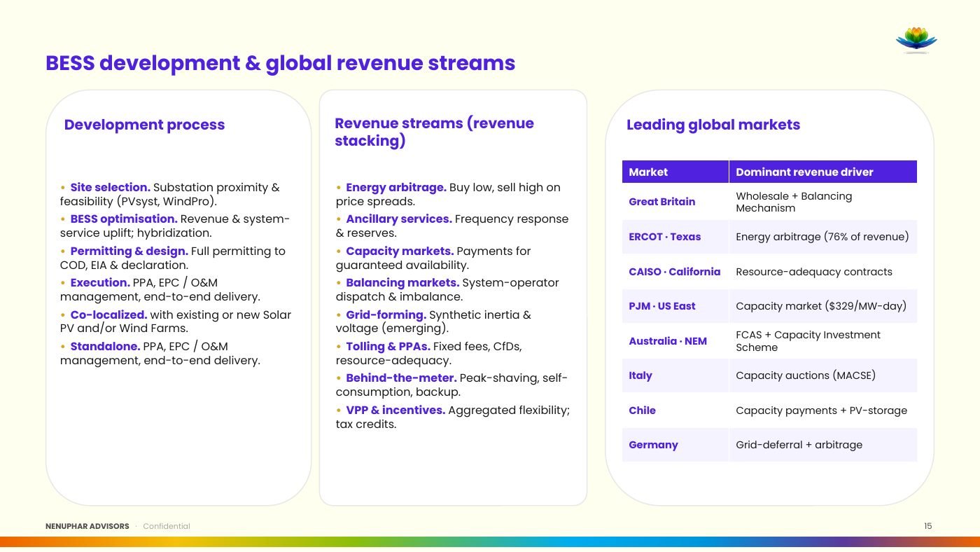Select the 'Permitting & design.' bullet label

(129, 251)
